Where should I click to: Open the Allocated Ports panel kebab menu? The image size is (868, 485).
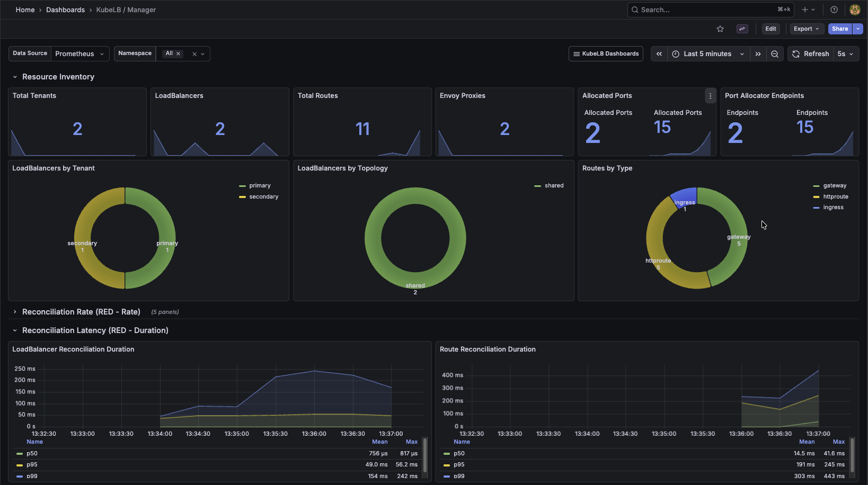[x=710, y=96]
